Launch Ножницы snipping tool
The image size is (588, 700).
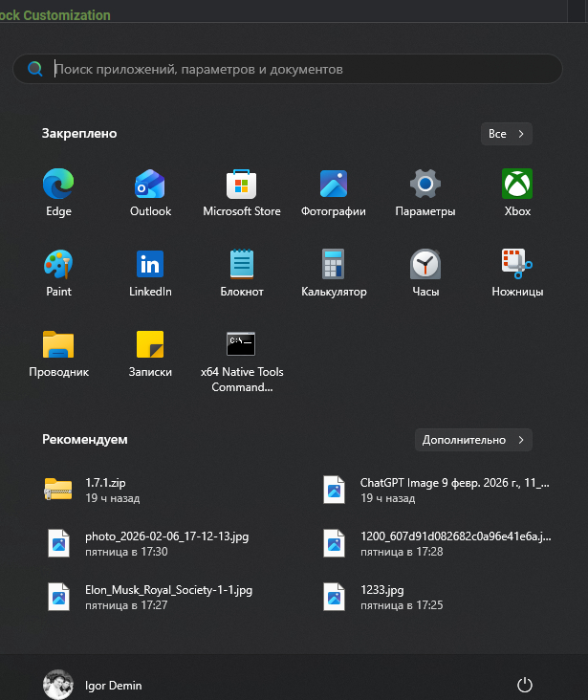[x=517, y=273]
